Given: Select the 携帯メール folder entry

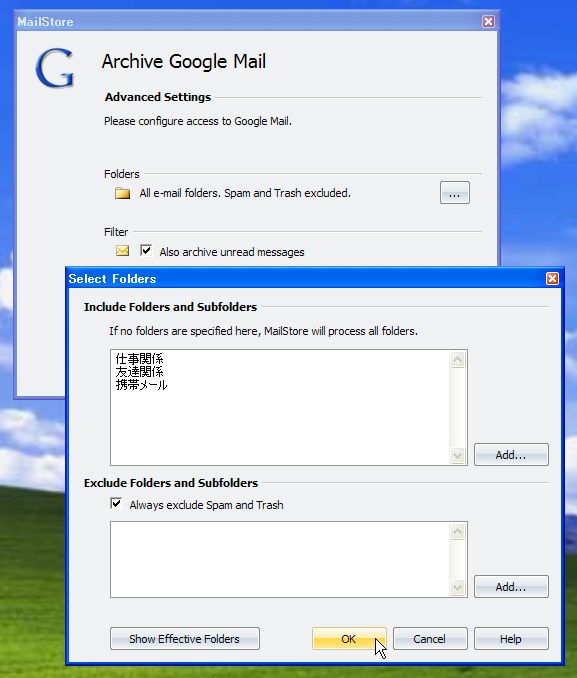Looking at the screenshot, I should tap(141, 384).
